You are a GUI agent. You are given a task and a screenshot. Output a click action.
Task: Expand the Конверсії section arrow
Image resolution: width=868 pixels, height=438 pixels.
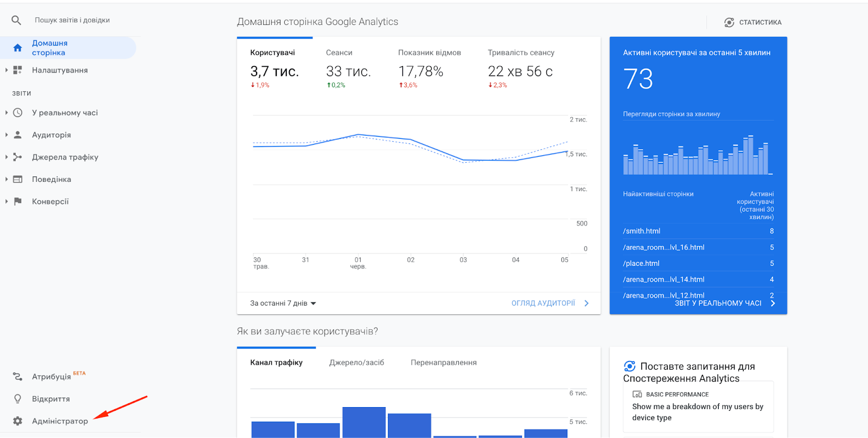coord(7,201)
